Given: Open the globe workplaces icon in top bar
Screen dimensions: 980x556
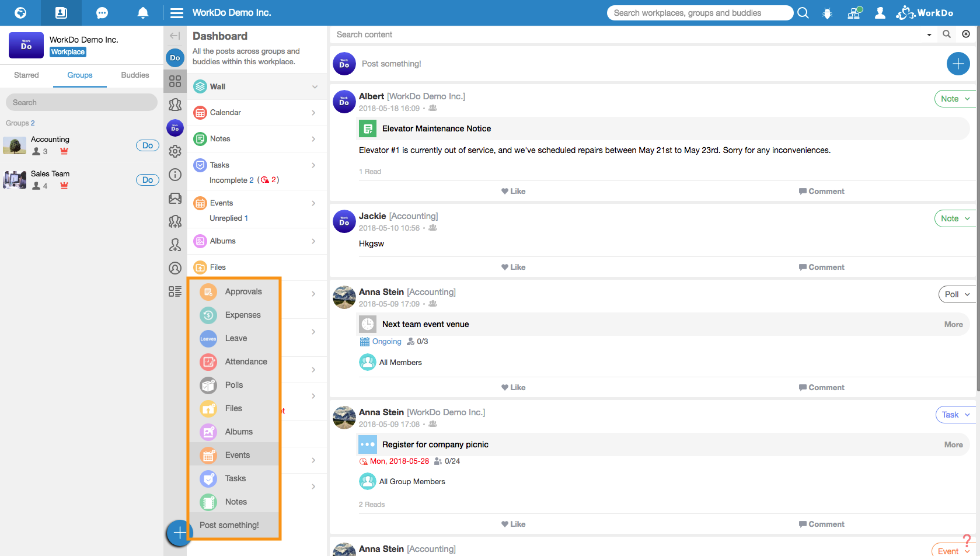Looking at the screenshot, I should pyautogui.click(x=20, y=12).
